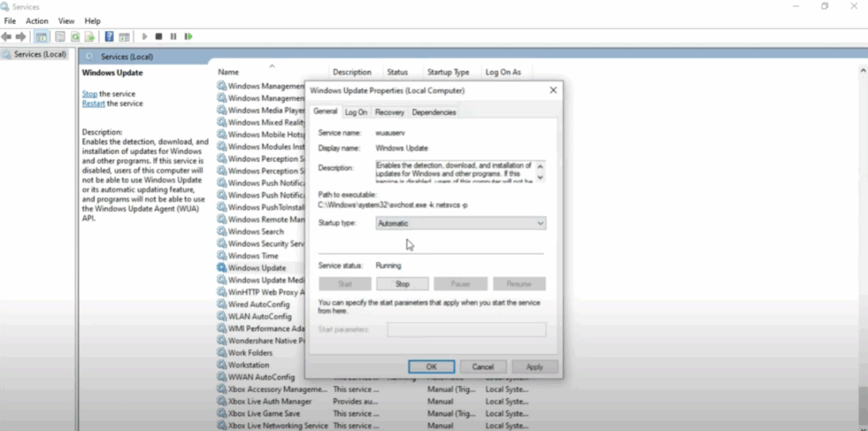
Task: Click the 'Restart' the service link
Action: click(x=93, y=103)
